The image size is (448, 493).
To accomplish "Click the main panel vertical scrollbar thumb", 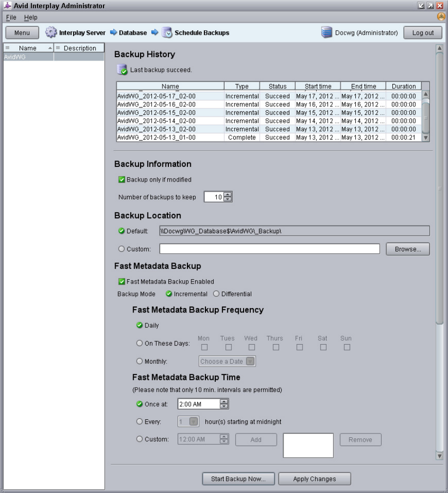I will coord(440,188).
